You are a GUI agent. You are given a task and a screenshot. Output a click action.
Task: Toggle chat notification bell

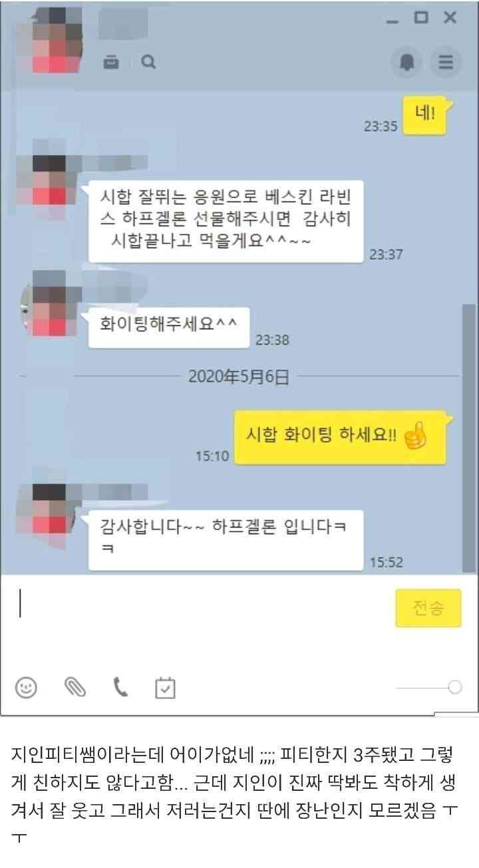[407, 63]
